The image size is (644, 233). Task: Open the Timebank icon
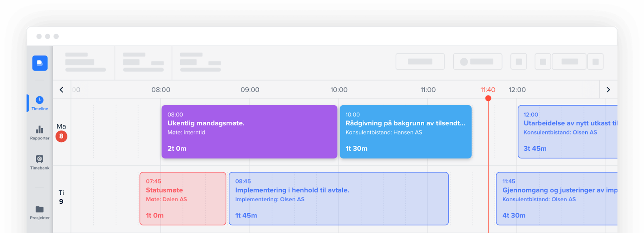(x=39, y=159)
